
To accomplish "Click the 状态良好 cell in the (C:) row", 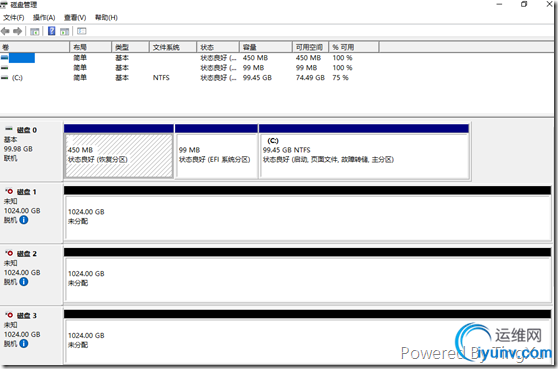I will [218, 78].
